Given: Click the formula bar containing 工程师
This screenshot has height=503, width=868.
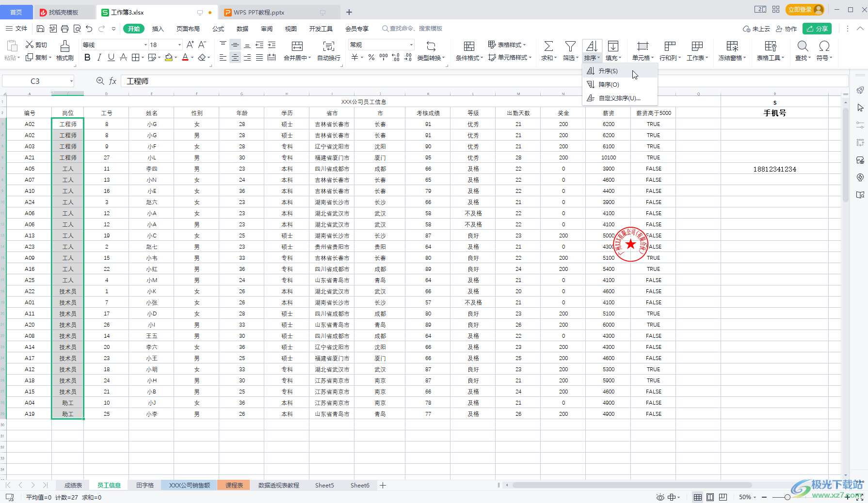Looking at the screenshot, I should 484,81.
